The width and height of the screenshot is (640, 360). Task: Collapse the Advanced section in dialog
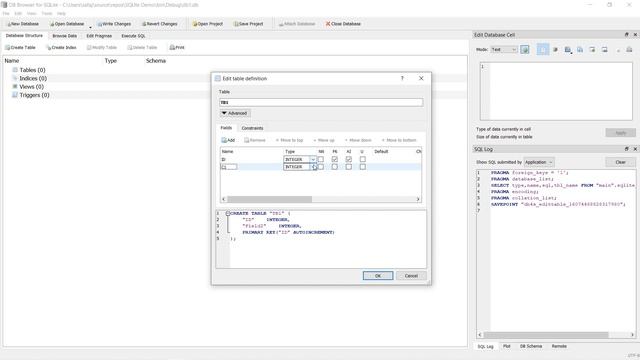click(x=235, y=113)
